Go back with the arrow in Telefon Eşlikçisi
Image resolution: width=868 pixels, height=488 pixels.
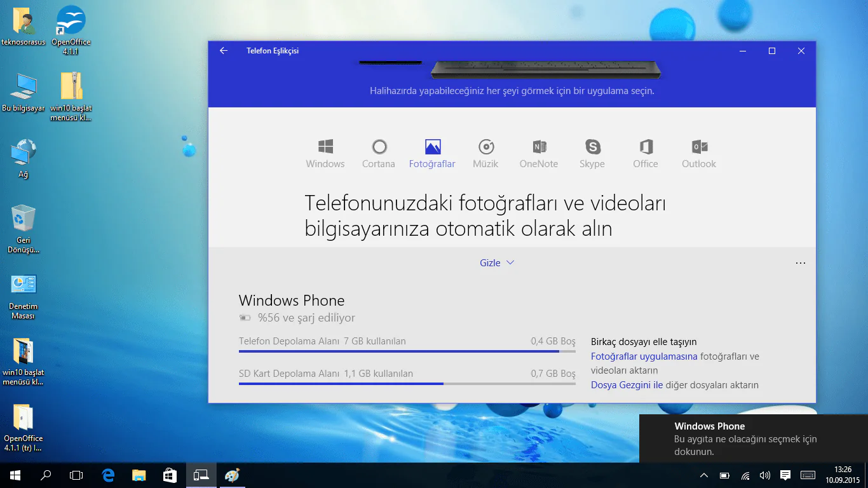pos(223,51)
